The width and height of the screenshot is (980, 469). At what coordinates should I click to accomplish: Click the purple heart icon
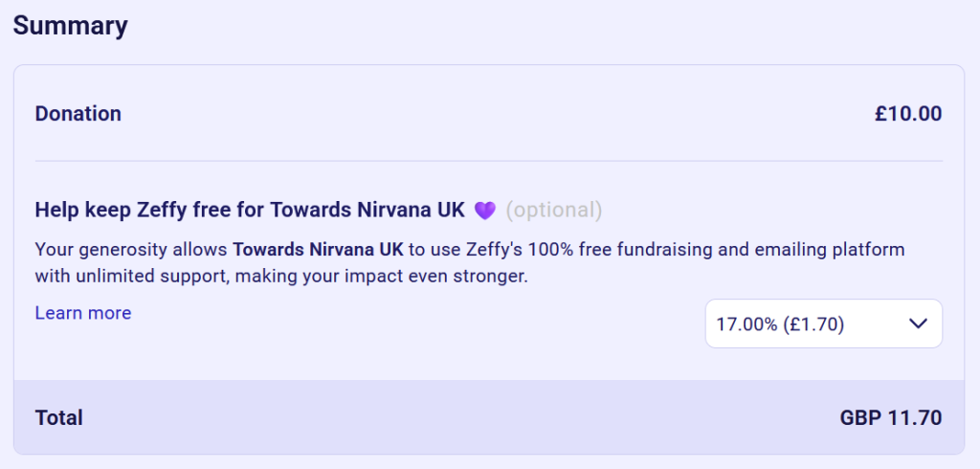(x=485, y=210)
